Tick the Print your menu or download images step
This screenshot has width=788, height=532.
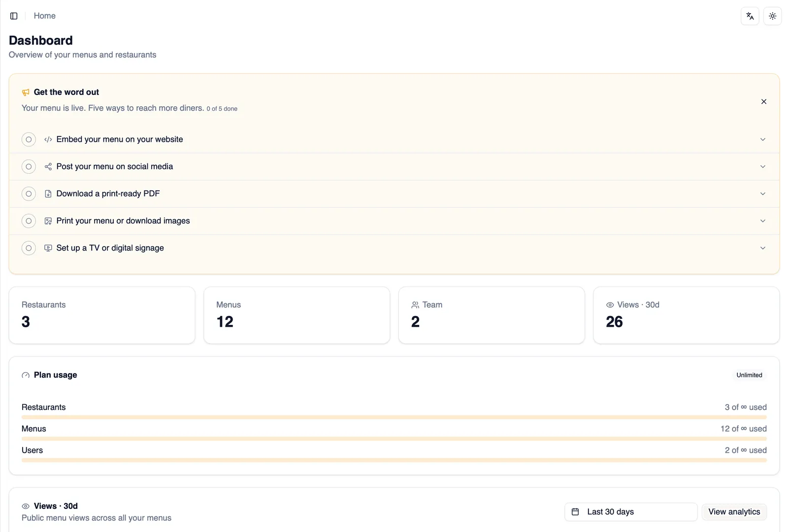[x=29, y=221]
